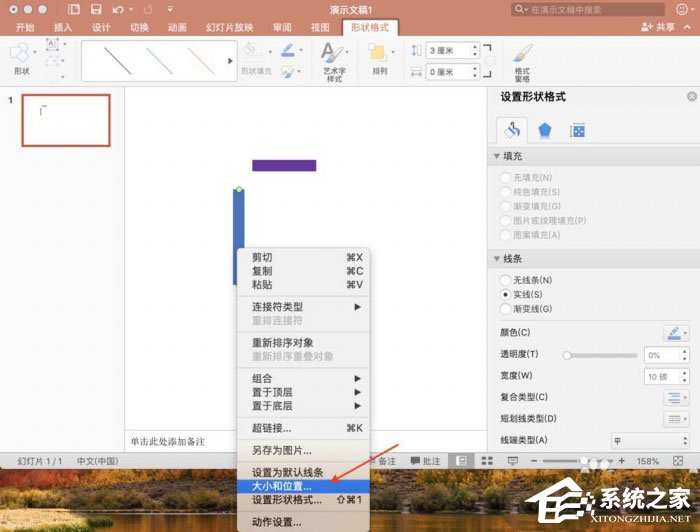Click the shape outline pen icon

(x=288, y=50)
